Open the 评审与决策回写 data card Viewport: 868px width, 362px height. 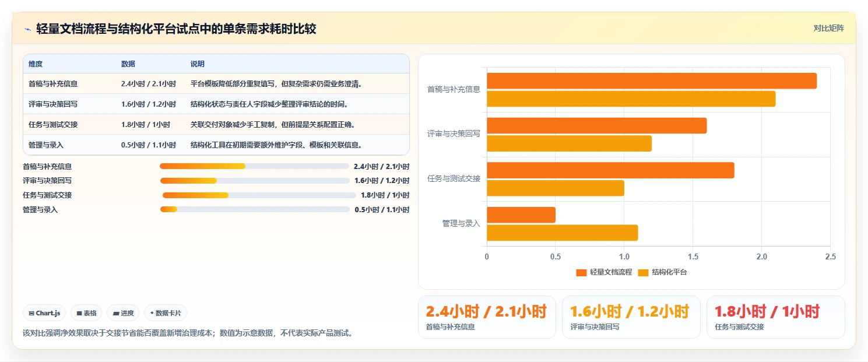(631, 317)
